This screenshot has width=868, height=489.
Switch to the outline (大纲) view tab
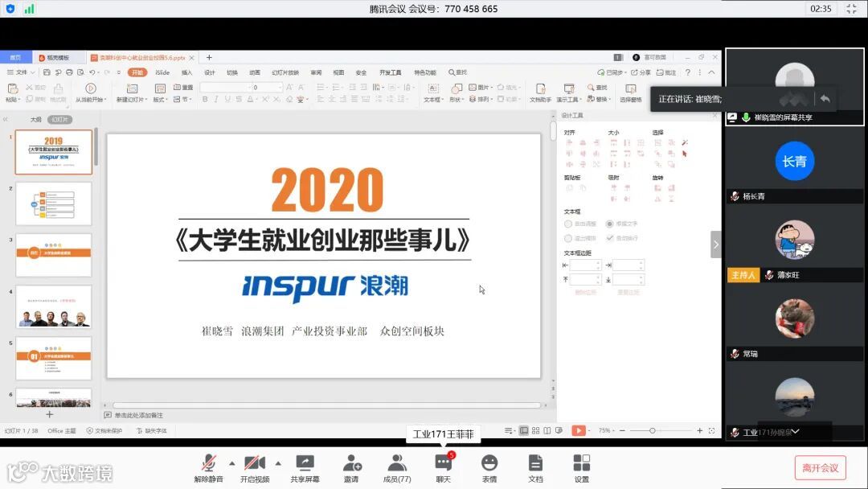click(x=35, y=120)
